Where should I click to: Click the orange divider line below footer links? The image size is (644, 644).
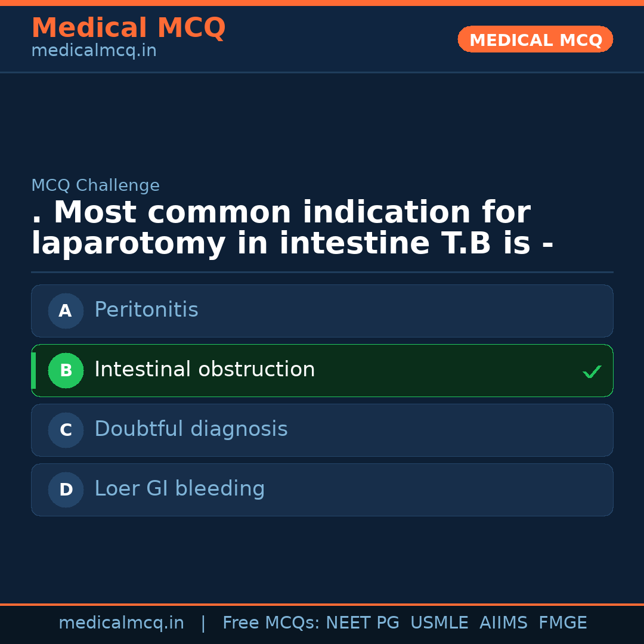(x=322, y=603)
